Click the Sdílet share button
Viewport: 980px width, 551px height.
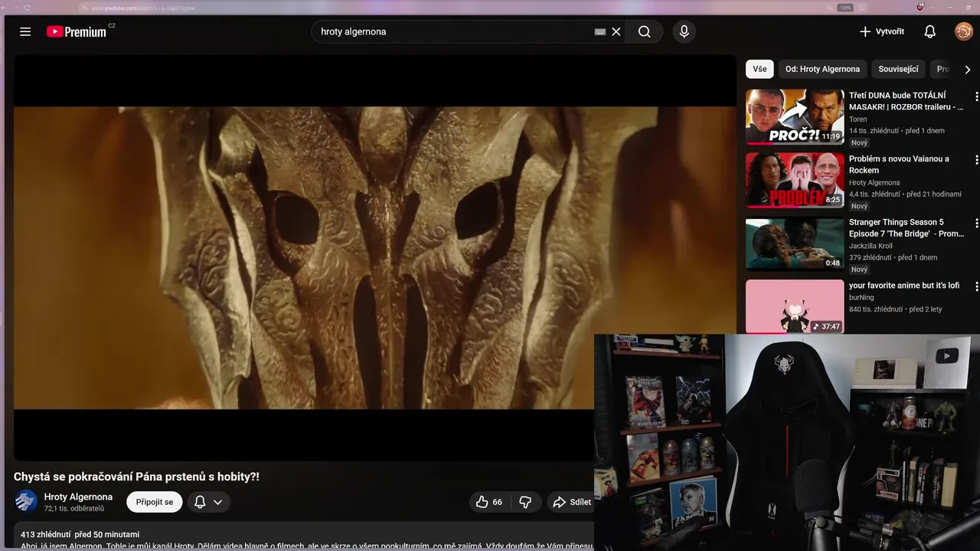[x=572, y=502]
